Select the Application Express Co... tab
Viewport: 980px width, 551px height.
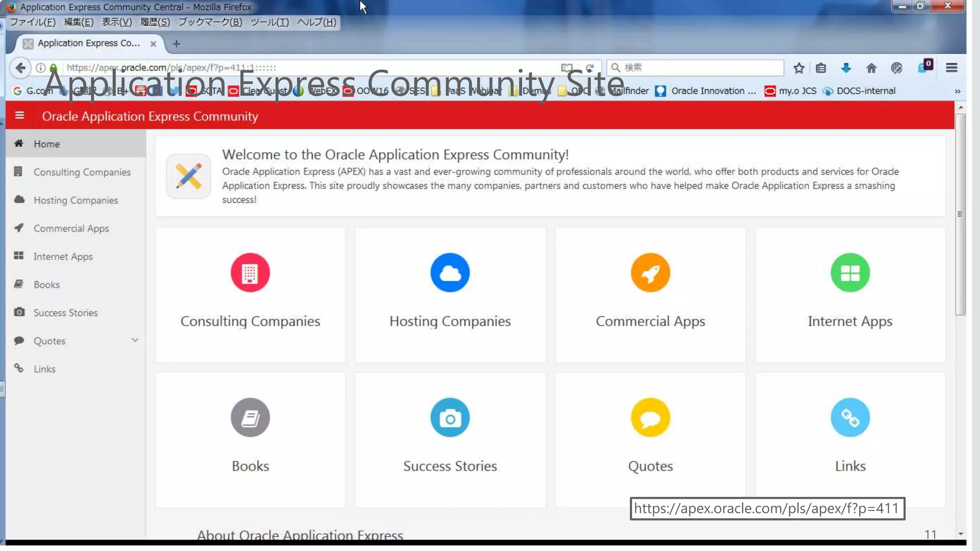click(89, 44)
